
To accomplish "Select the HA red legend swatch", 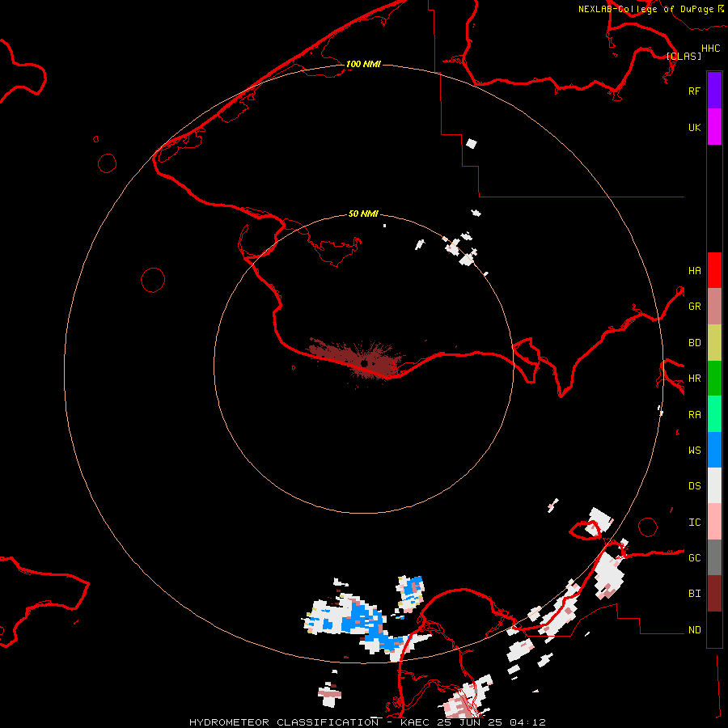I will click(x=714, y=270).
